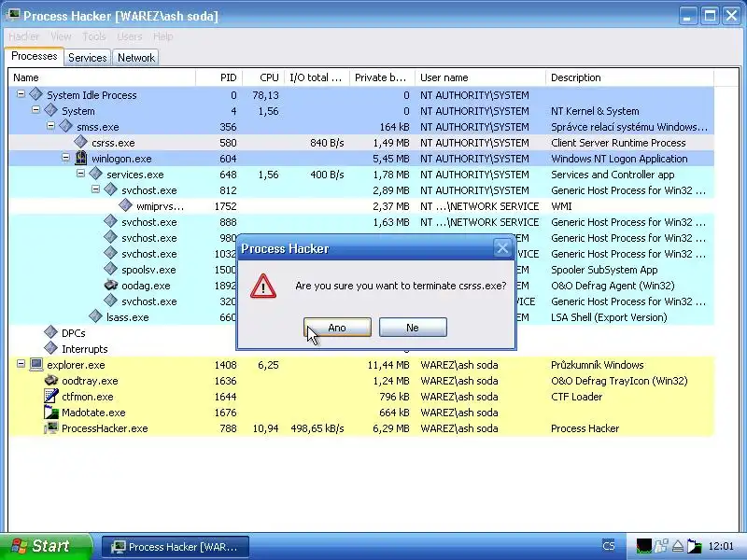Image resolution: width=747 pixels, height=560 pixels.
Task: Click the explorer.exe computer icon
Action: coord(36,364)
